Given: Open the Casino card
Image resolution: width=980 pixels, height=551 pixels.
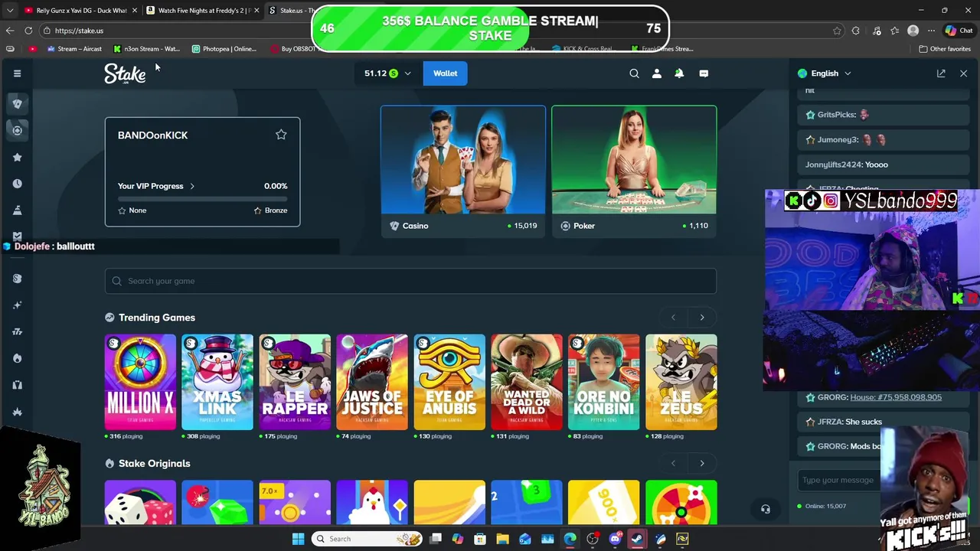Looking at the screenshot, I should (463, 171).
